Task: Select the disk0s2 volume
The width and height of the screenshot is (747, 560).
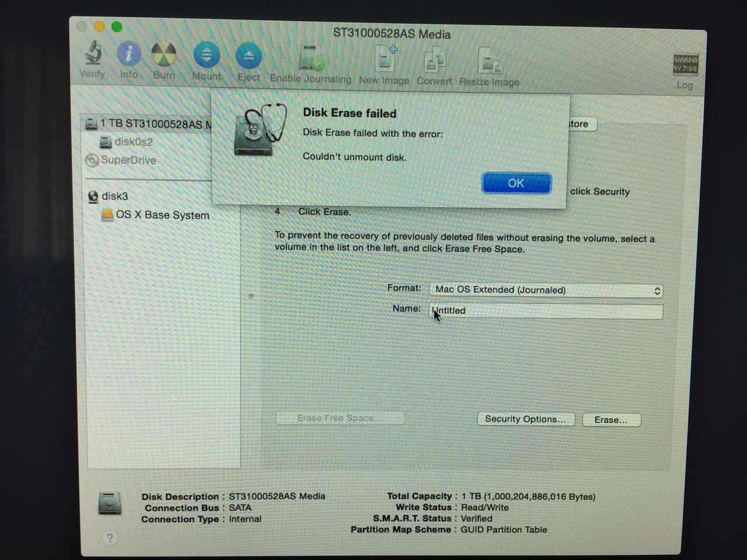Action: click(127, 142)
